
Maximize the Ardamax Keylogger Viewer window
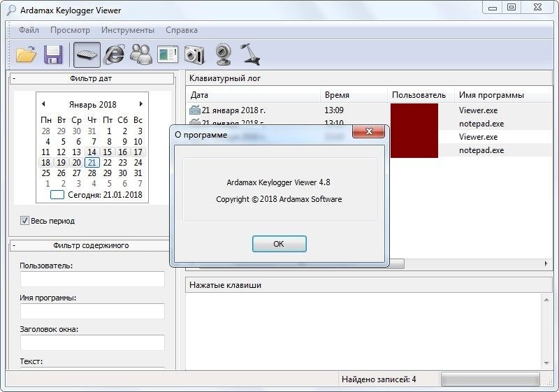(511, 7)
